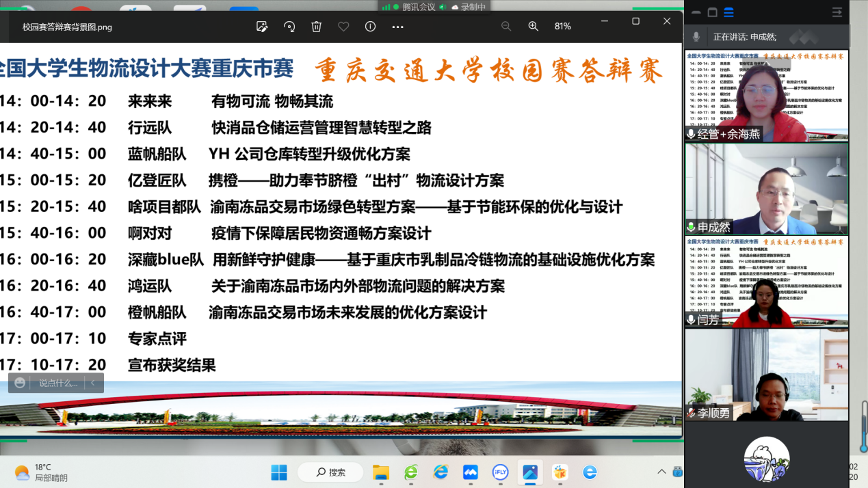Zoom in using the magnifier plus icon

pyautogui.click(x=534, y=27)
